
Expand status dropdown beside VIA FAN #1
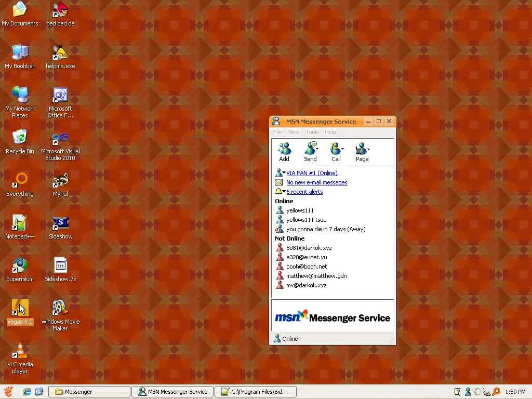coord(284,173)
